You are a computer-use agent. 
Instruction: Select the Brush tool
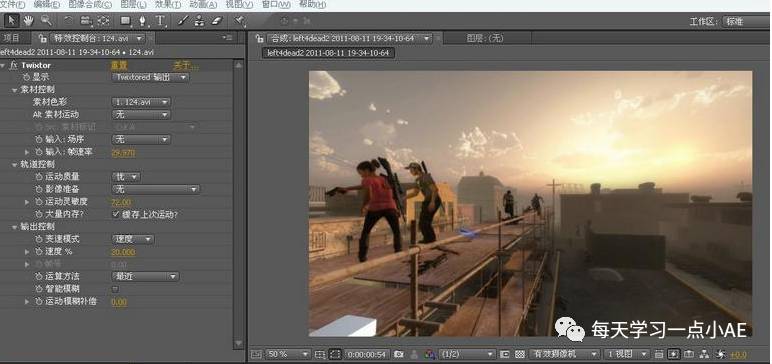click(x=182, y=21)
